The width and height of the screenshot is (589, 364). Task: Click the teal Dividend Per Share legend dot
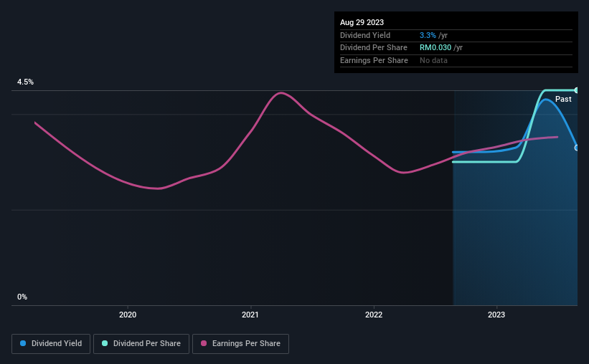tap(105, 344)
